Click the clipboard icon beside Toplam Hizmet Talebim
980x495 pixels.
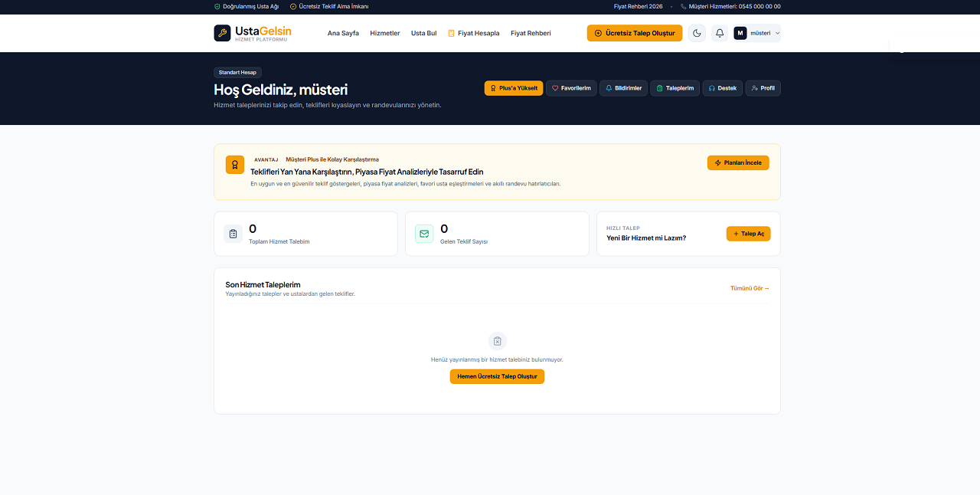[x=234, y=234]
